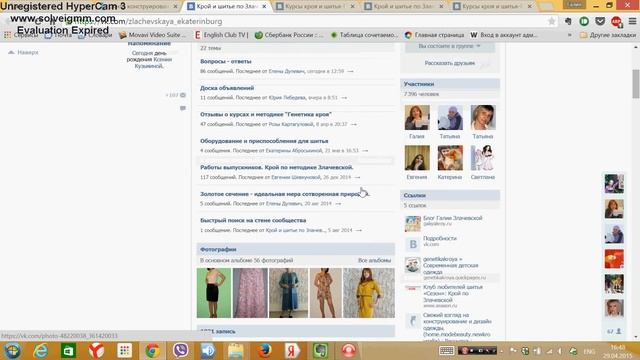The width and height of the screenshot is (640, 360).
Task: Open Google Chrome taskbar icon
Action: (153, 351)
